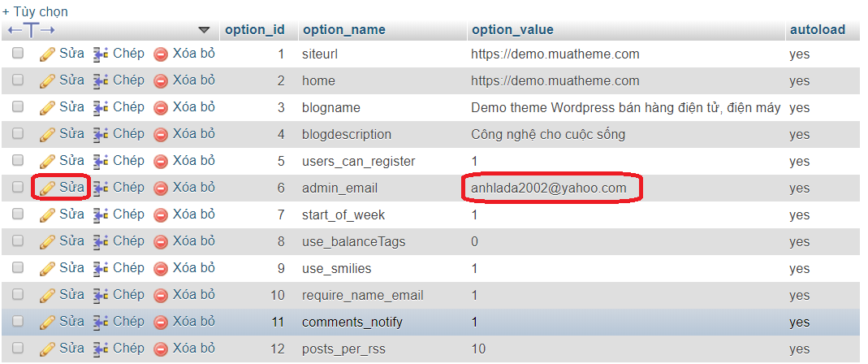Screen dimensions: 868x364
Task: Click the Xóa bỏ link for users_can_register
Action: click(x=193, y=161)
